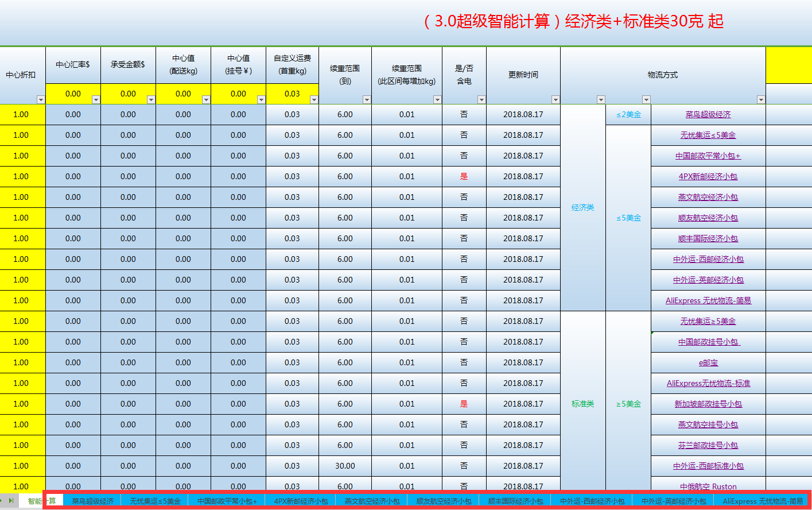Open the 4PX新邮经济小包 hyperlink in table
The width and height of the screenshot is (812, 510).
708,177
